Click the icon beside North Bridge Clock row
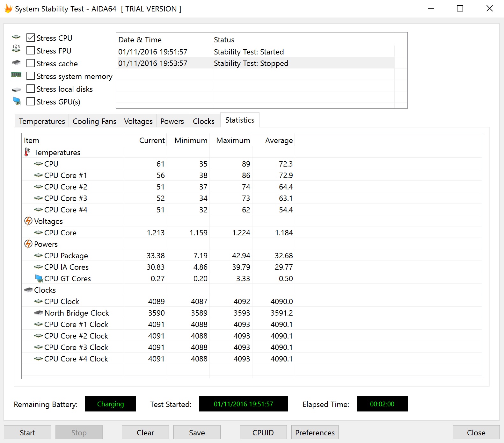504x443 pixels. coord(38,313)
